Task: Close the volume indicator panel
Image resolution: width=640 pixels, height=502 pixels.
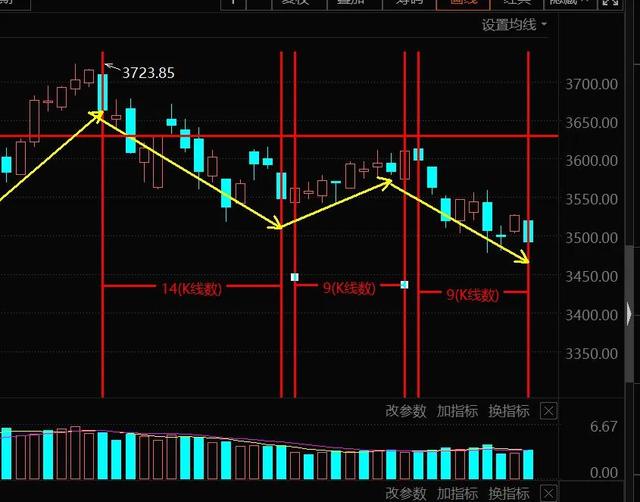Action: 549,411
